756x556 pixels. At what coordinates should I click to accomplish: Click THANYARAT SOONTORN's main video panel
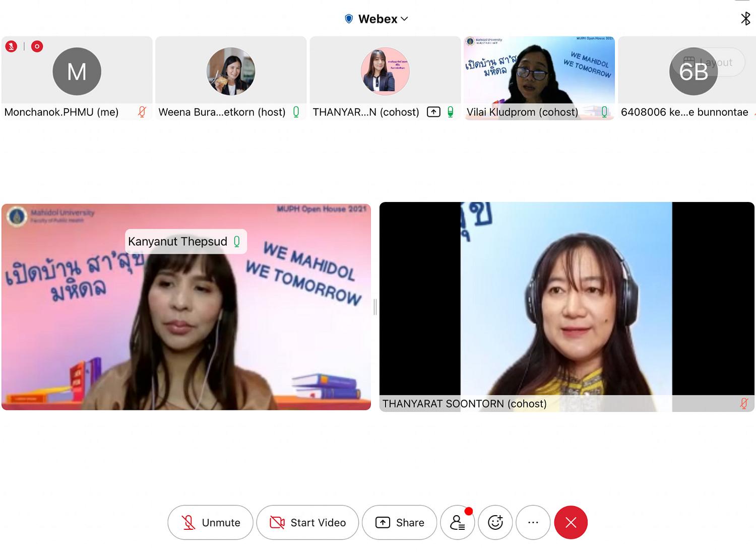[567, 307]
